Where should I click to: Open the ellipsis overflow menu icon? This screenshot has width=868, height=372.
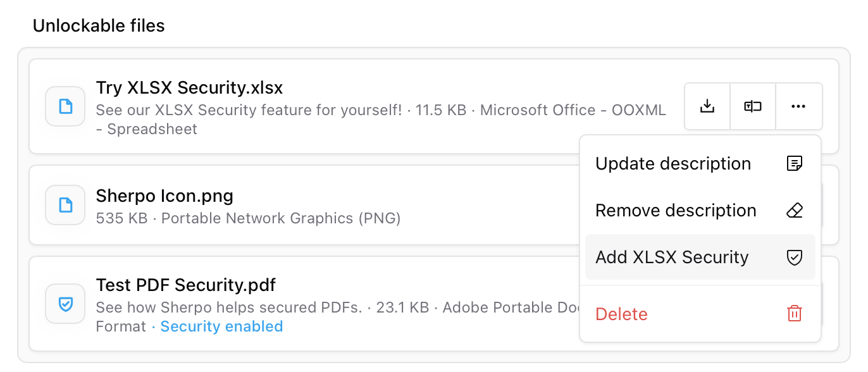798,106
